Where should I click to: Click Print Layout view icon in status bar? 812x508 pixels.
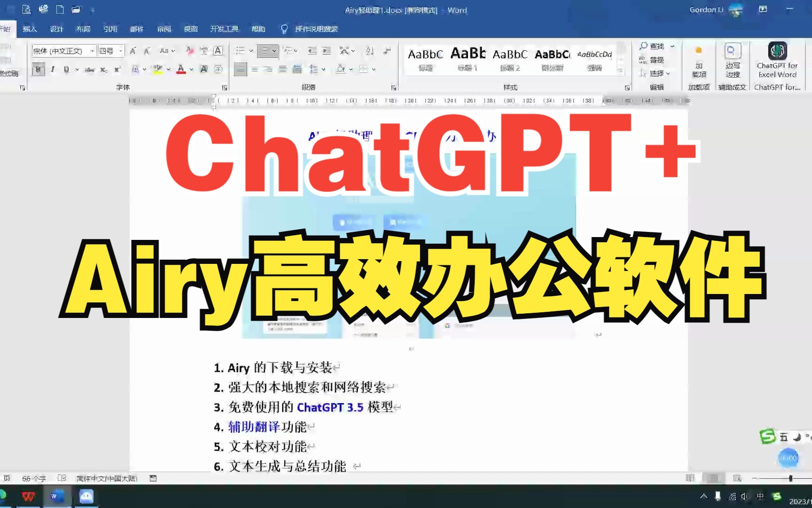coord(713,478)
